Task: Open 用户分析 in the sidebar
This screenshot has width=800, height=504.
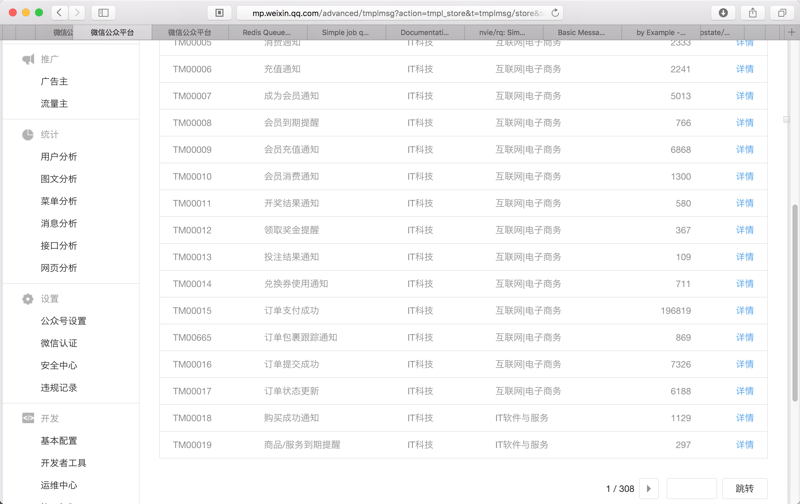Action: click(59, 157)
